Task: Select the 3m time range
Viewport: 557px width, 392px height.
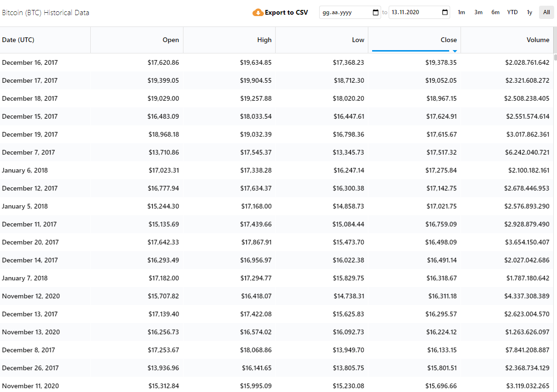Action: click(479, 12)
